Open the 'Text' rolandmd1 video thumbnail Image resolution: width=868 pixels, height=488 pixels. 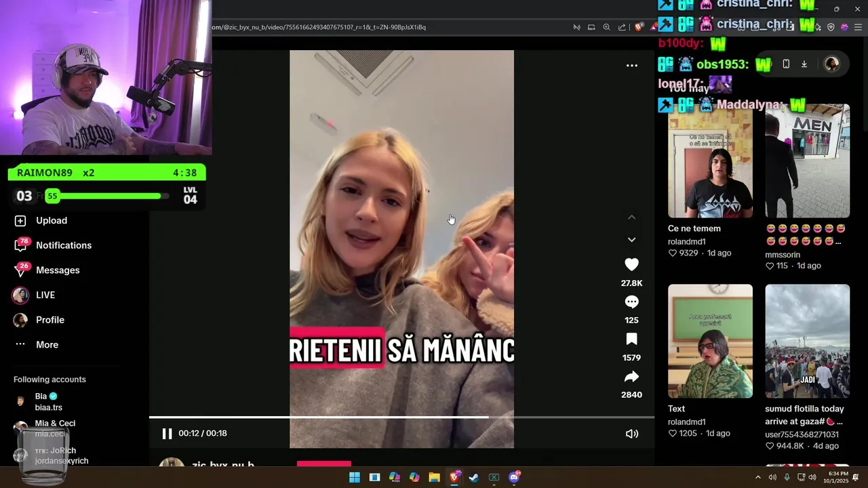tap(710, 341)
